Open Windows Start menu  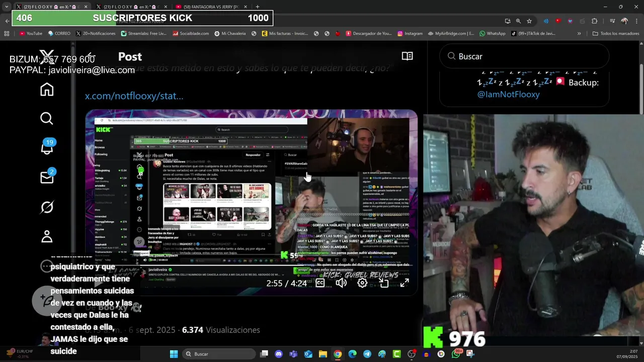coord(174,354)
